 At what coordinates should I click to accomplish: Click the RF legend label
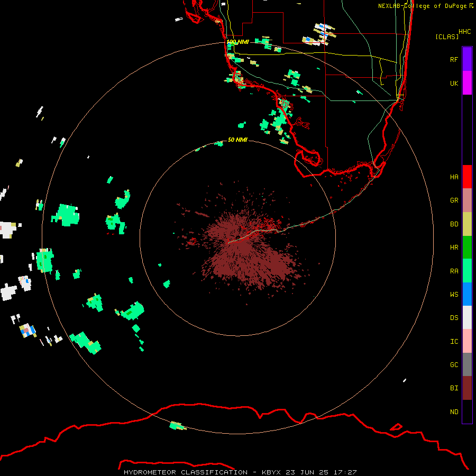point(454,59)
